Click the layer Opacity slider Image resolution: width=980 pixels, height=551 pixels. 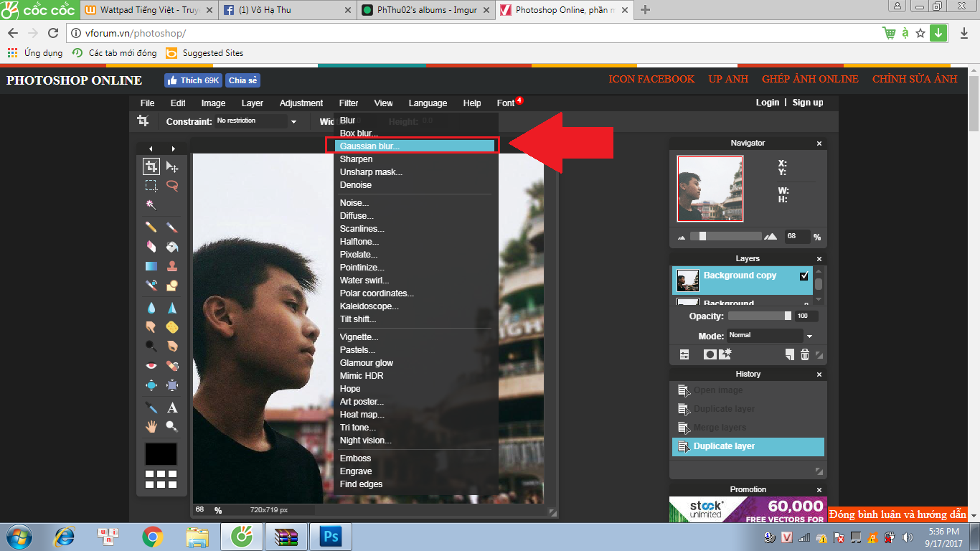(x=759, y=316)
